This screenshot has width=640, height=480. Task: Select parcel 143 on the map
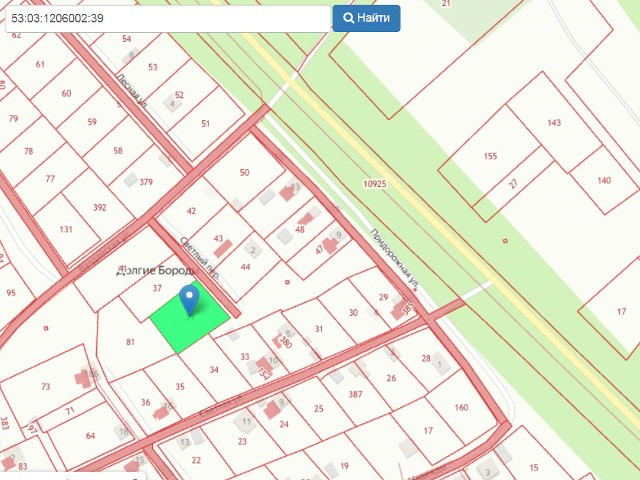(554, 122)
